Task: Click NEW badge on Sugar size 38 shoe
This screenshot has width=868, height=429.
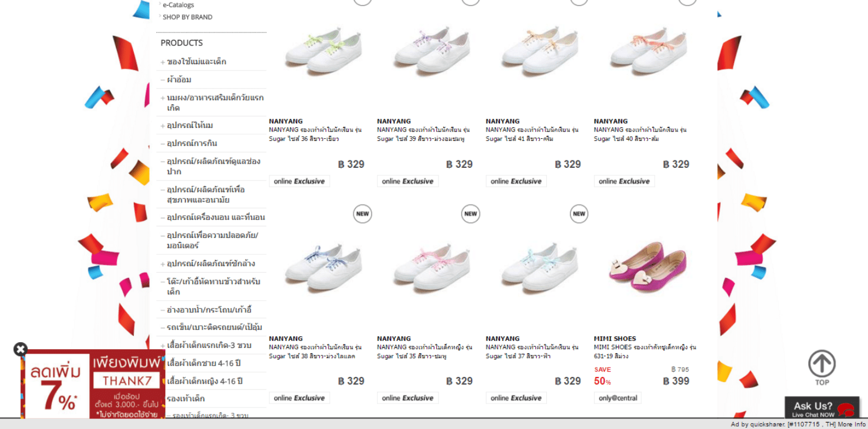Action: pyautogui.click(x=362, y=214)
